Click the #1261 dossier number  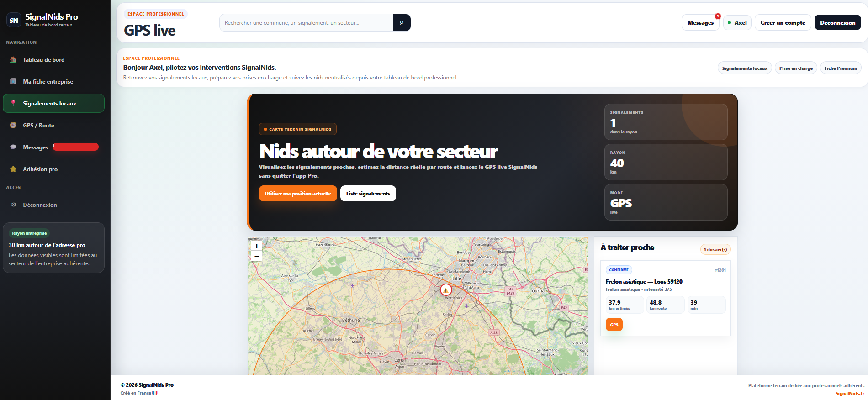720,270
